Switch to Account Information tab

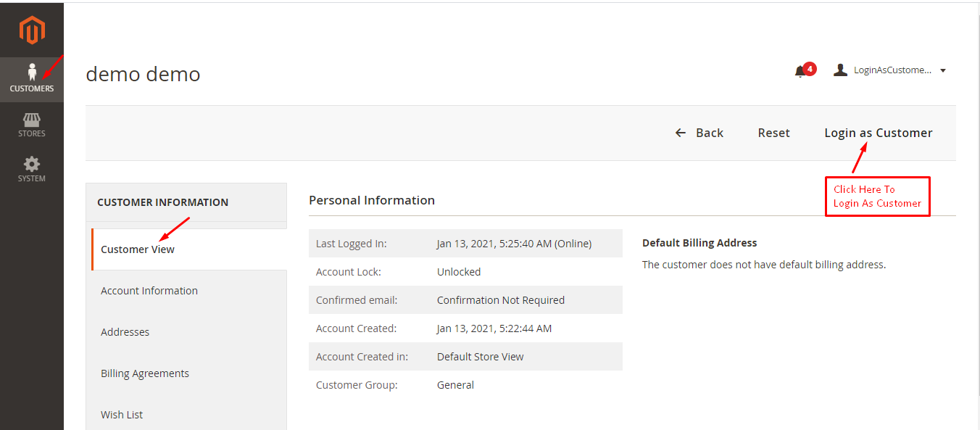coord(149,291)
